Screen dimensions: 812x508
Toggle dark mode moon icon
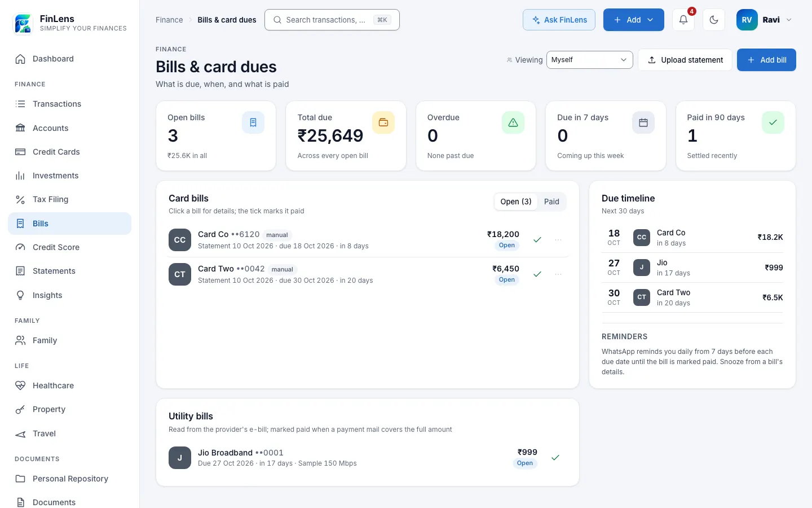pyautogui.click(x=714, y=20)
